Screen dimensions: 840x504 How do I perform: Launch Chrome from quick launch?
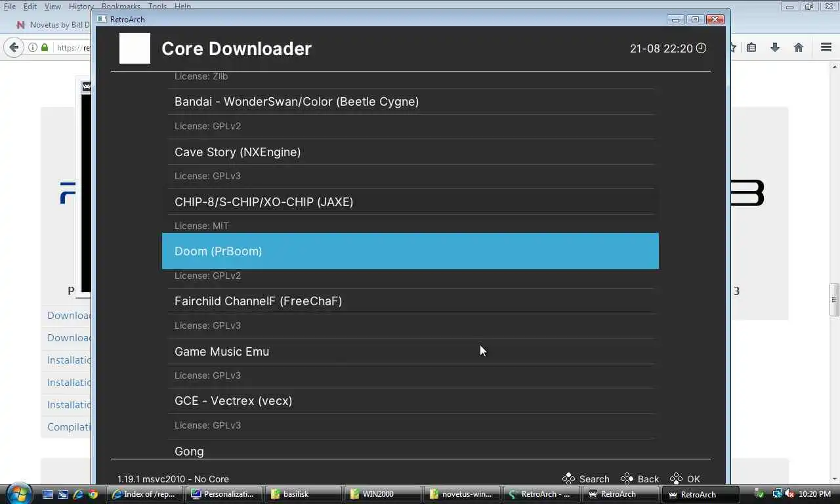pos(93,494)
